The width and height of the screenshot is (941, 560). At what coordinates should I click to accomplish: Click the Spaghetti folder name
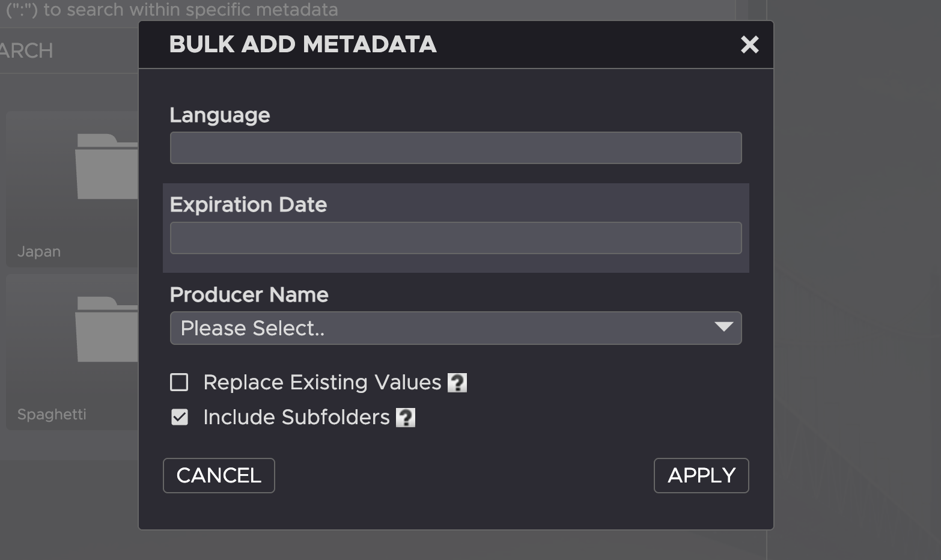(x=52, y=415)
